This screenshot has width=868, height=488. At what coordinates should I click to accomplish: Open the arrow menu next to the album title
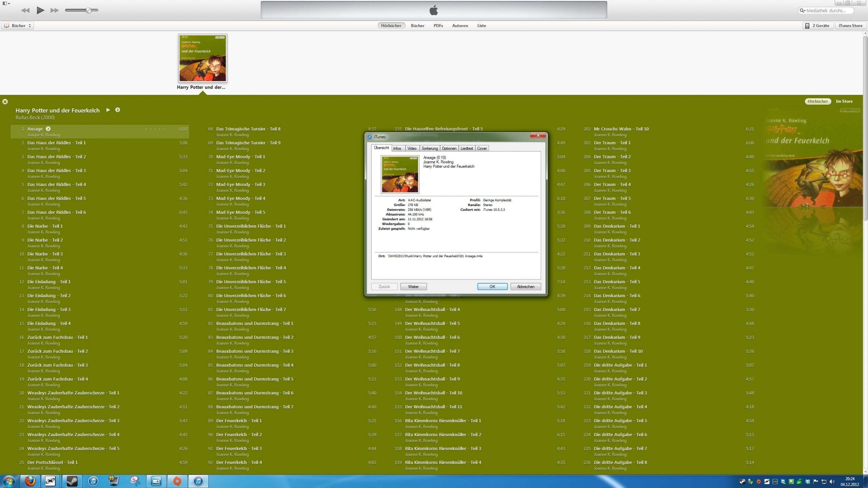click(x=118, y=110)
